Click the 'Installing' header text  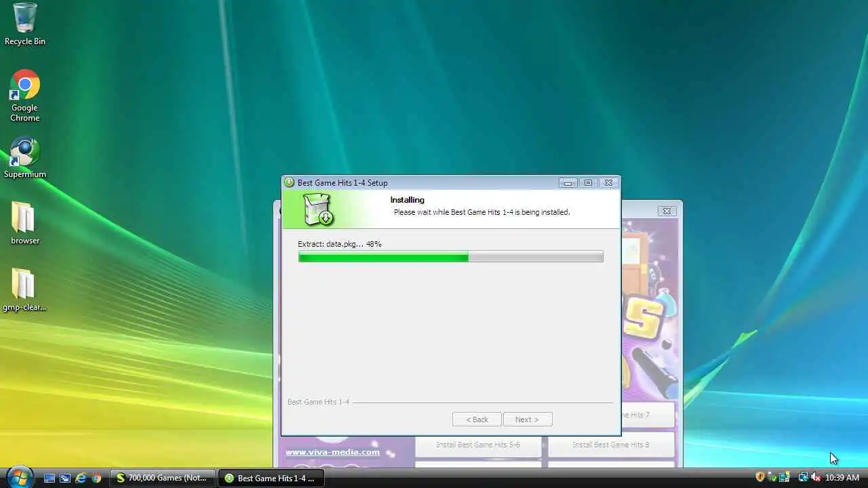(407, 200)
